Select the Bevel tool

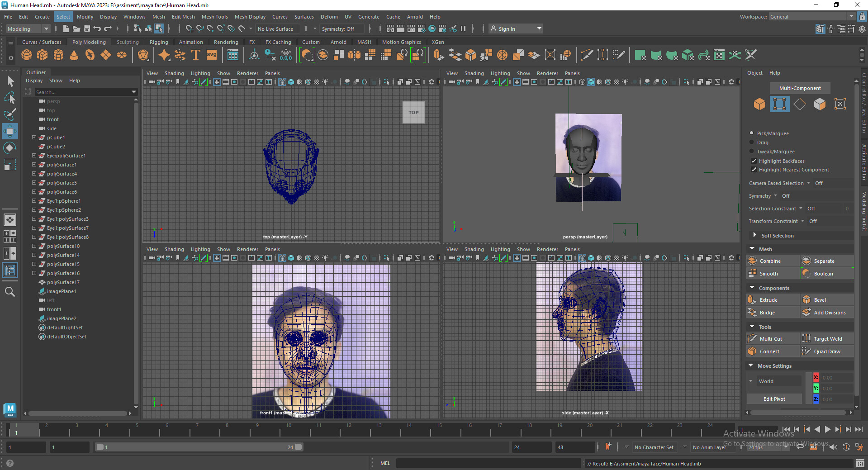(820, 299)
